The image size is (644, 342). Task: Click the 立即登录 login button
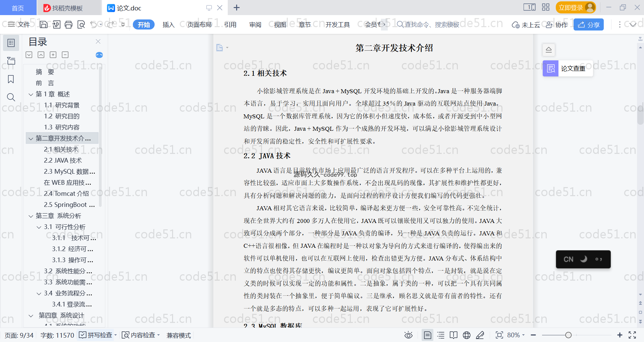pos(576,7)
